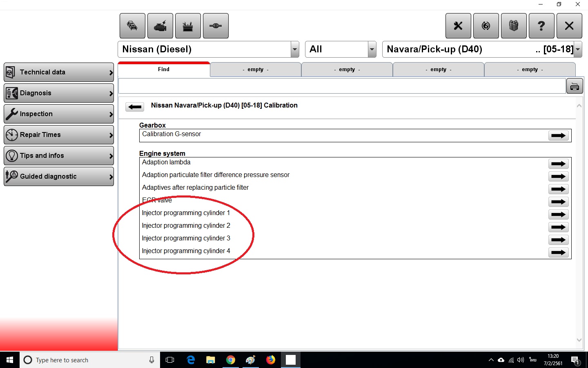This screenshot has width=588, height=368.
Task: Expand the Guided diagnostic menu
Action: [59, 177]
